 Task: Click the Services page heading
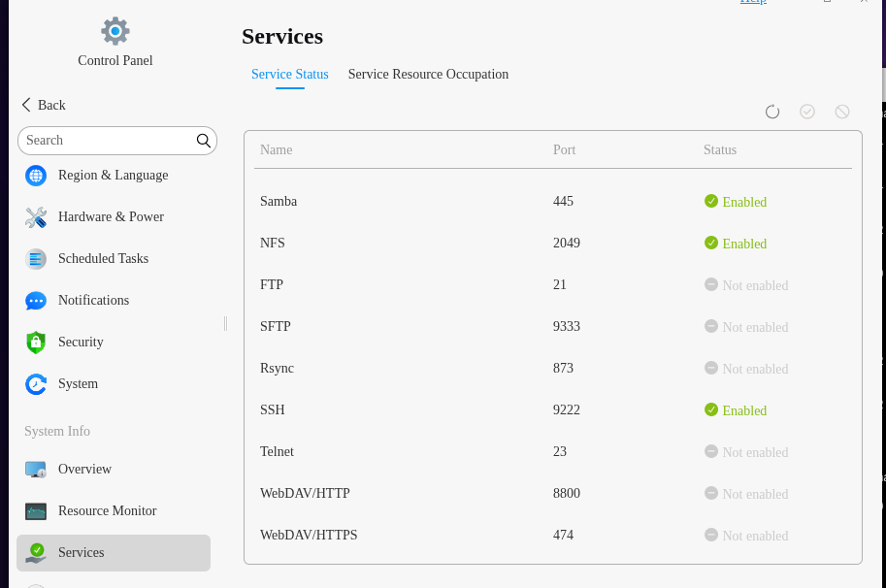point(282,37)
